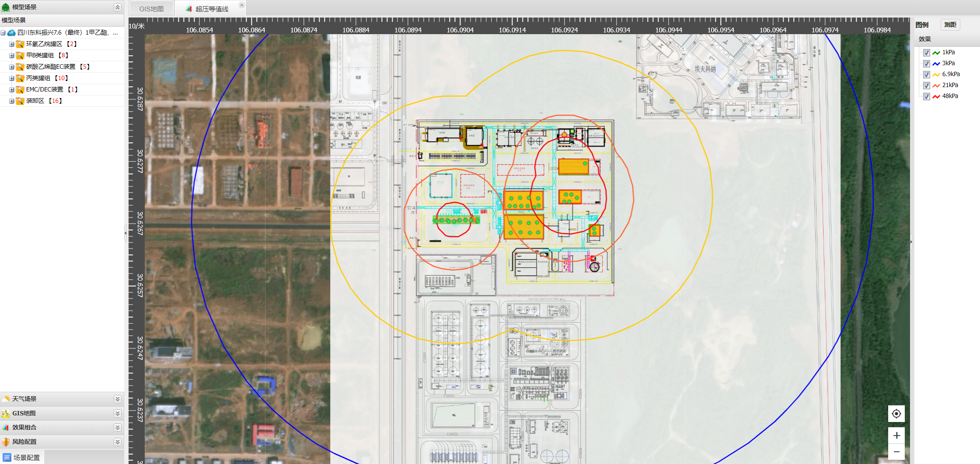Zoom in with the plus button
This screenshot has height=464, width=980.
click(x=896, y=435)
